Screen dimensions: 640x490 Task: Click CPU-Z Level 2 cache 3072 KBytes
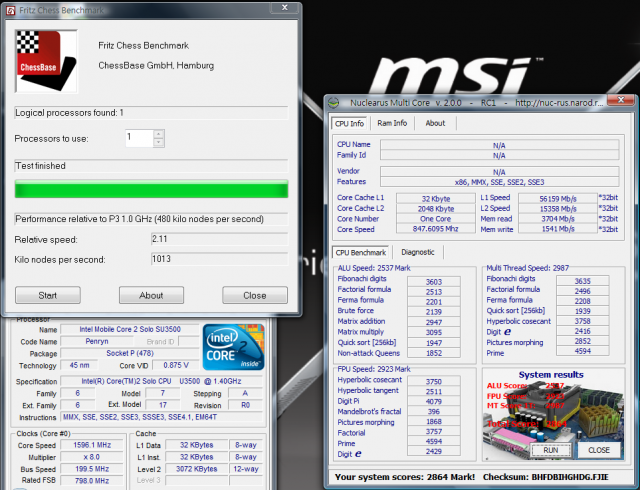pyautogui.click(x=196, y=469)
